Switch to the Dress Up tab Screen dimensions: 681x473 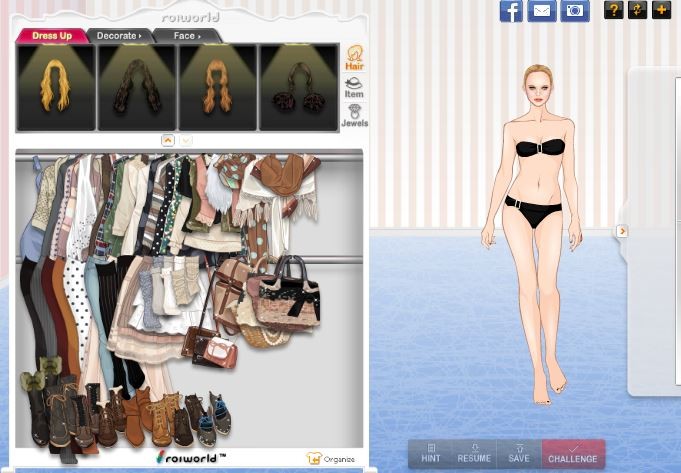tap(51, 36)
